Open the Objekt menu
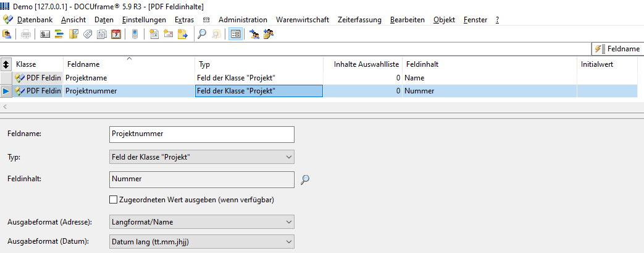The width and height of the screenshot is (644, 253). [444, 20]
